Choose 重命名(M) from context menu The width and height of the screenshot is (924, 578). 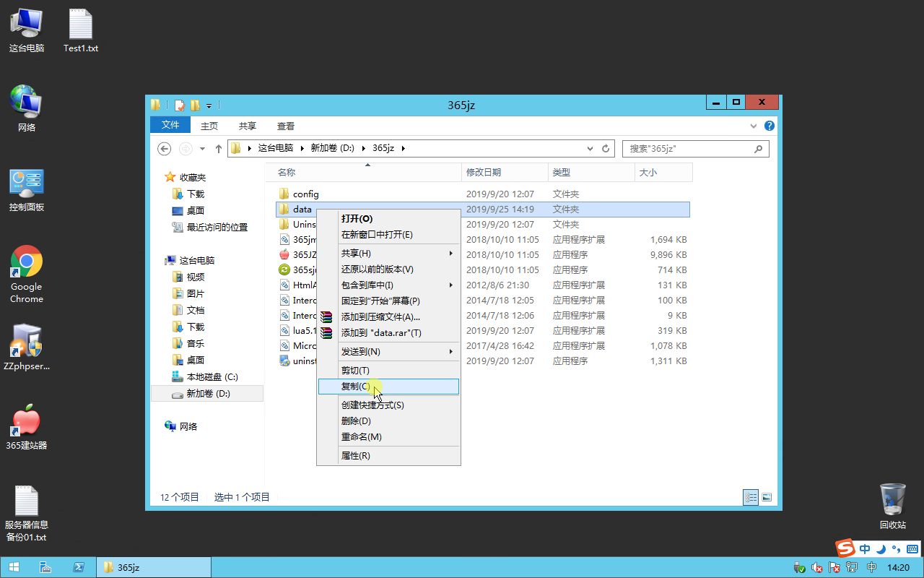(388, 437)
